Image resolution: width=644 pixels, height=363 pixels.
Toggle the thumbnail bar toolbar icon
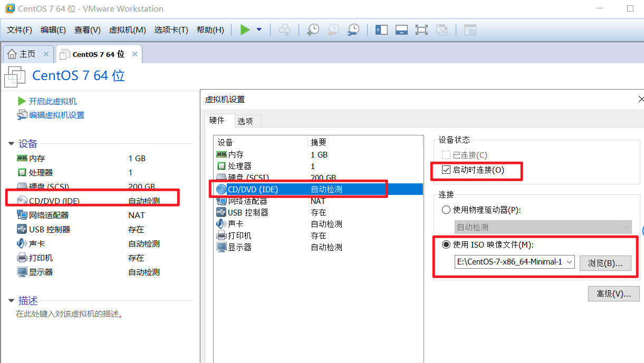click(x=401, y=30)
